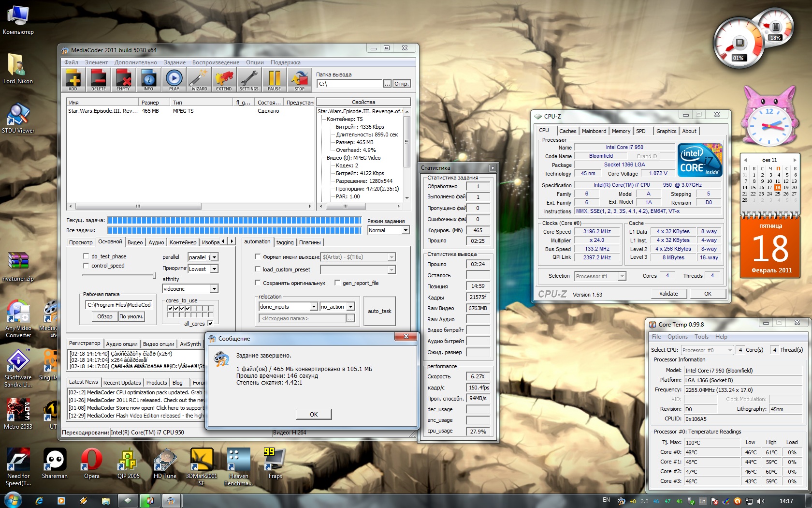The width and height of the screenshot is (812, 508).
Task: Click the EXTEND toolbar icon
Action: (x=224, y=79)
